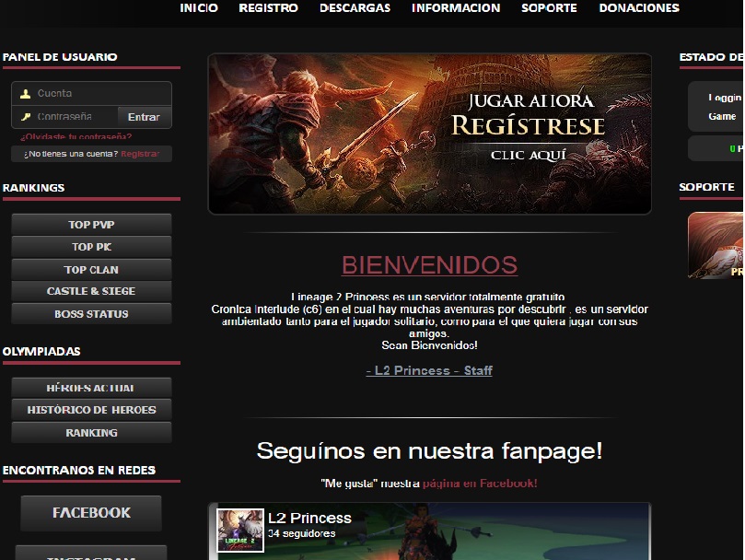This screenshot has width=745, height=560.
Task: Open the TOP PVP ranking
Action: tap(91, 225)
